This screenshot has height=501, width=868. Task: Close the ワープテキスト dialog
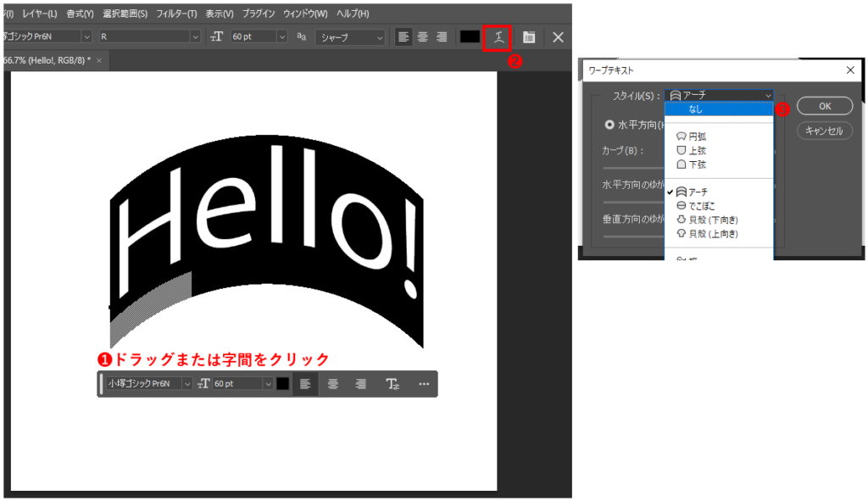(x=850, y=70)
